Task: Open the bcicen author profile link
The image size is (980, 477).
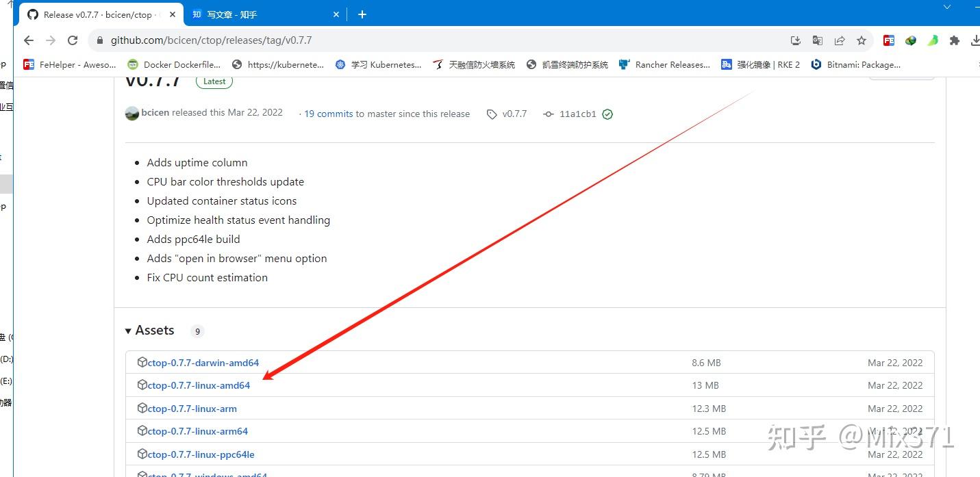Action: coord(155,112)
